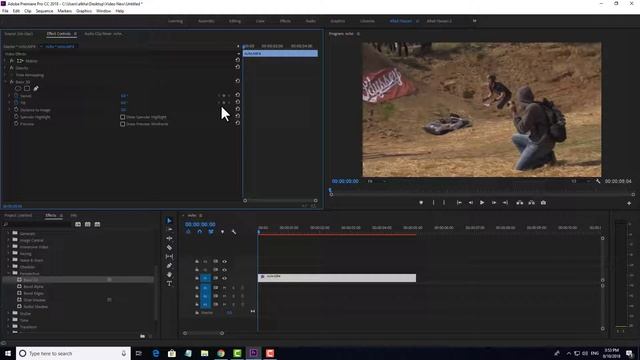Collapse the Basic 3D effect

pos(5,82)
